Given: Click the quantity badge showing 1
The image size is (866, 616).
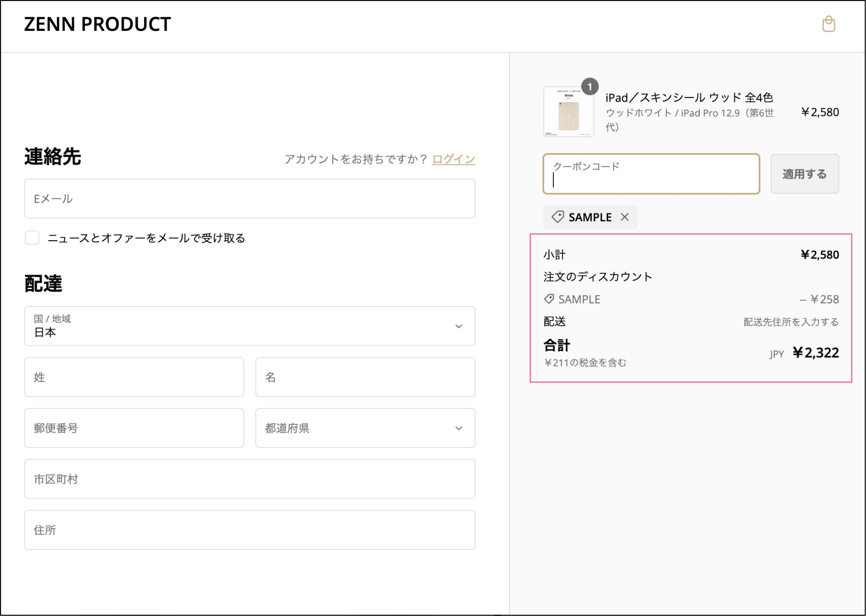Looking at the screenshot, I should click(x=590, y=87).
